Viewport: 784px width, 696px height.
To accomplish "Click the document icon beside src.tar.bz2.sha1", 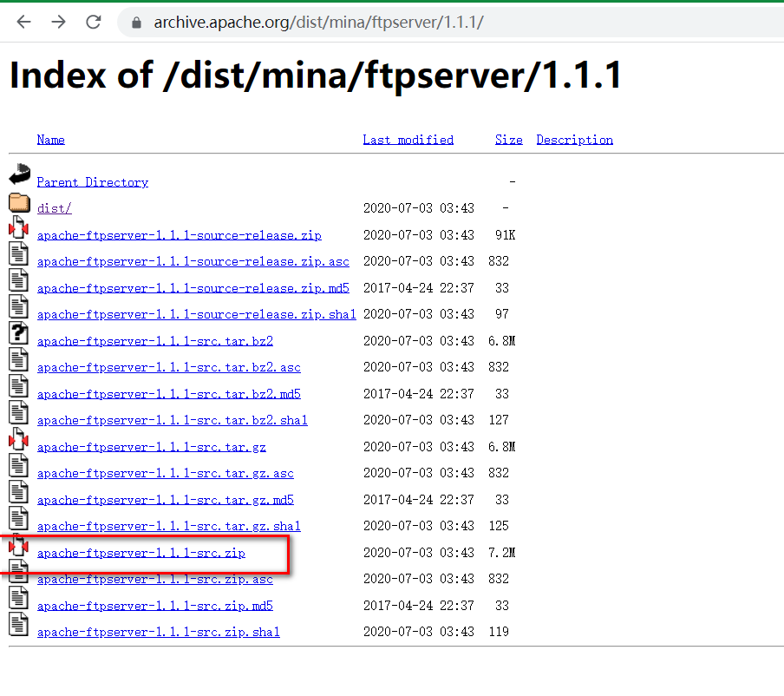I will point(18,413).
